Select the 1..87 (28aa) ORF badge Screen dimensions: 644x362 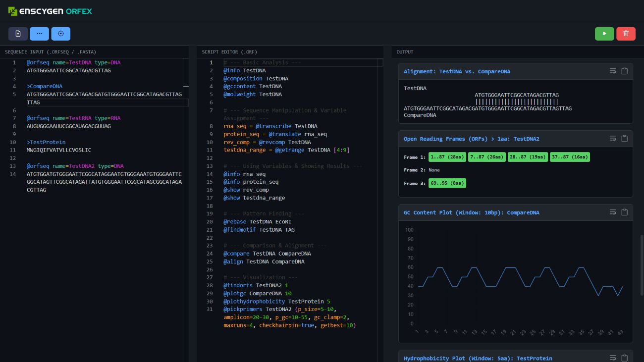tap(447, 157)
